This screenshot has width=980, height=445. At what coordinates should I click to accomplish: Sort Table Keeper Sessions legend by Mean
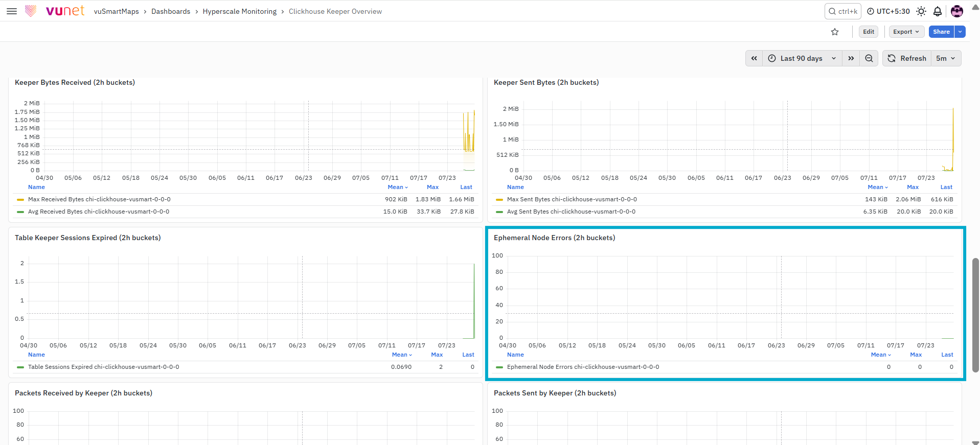point(402,355)
